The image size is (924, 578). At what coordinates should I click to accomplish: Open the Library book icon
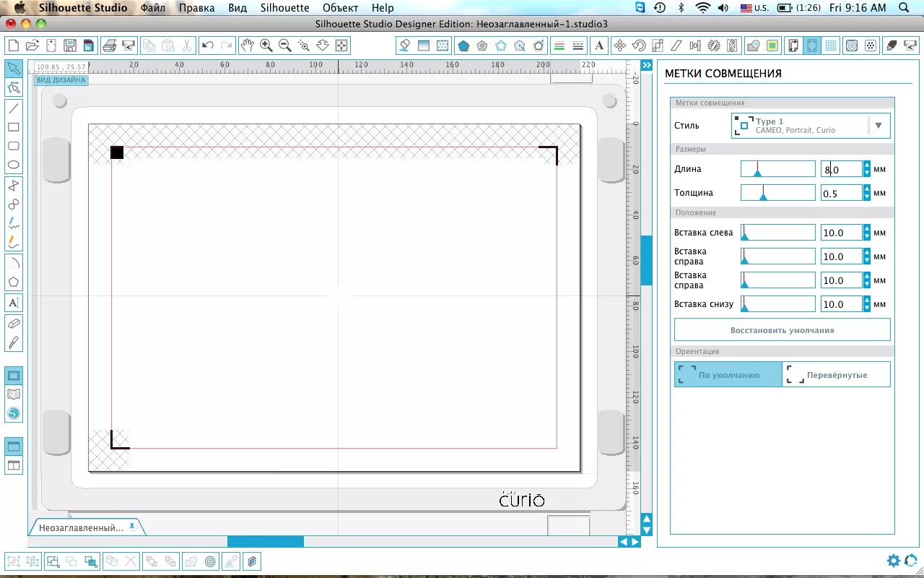[x=14, y=394]
